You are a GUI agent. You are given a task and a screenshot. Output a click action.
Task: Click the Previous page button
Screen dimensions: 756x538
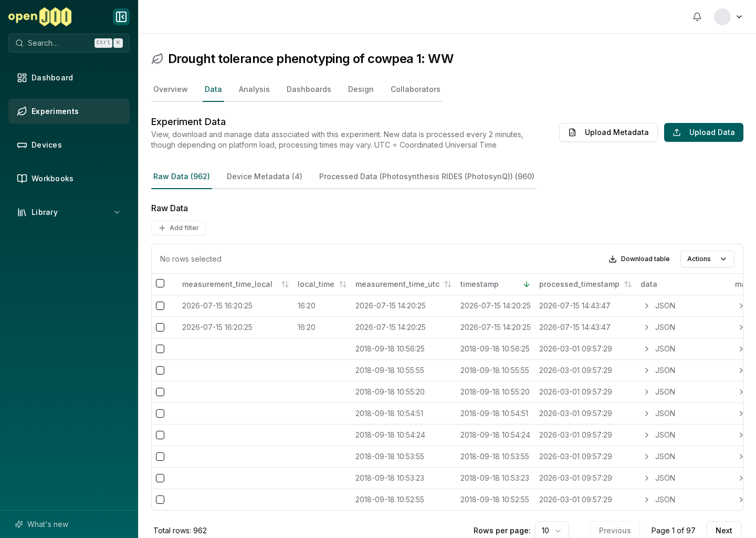[615, 530]
